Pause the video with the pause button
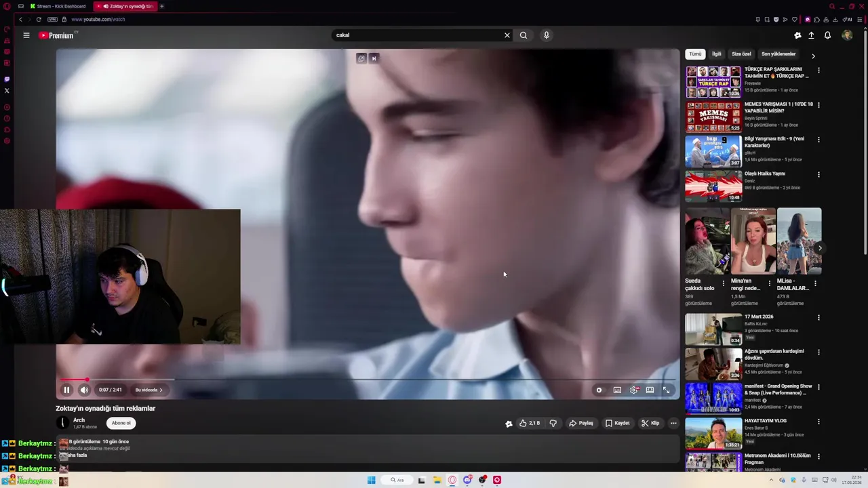868x488 pixels. point(66,390)
